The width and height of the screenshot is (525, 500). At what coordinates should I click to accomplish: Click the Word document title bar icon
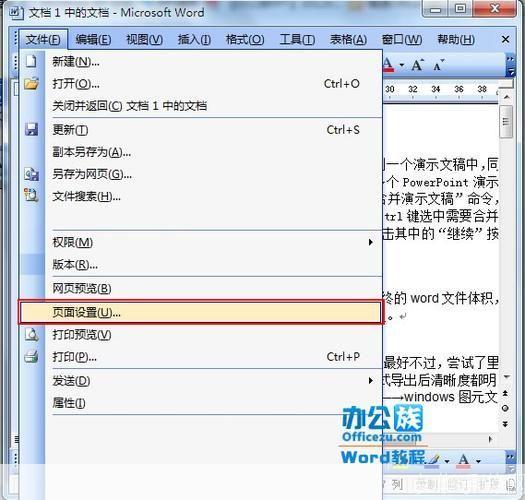coord(16,13)
